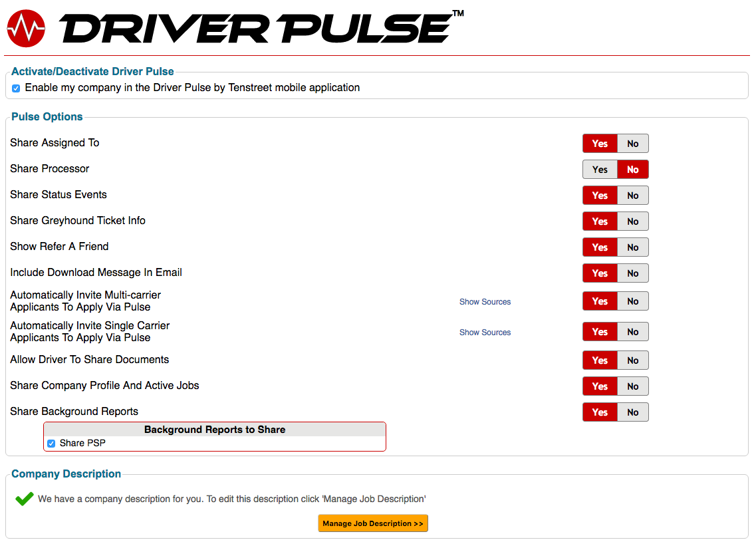Disable Share Company Profile And Active Jobs
This screenshot has width=756, height=546.
(632, 386)
